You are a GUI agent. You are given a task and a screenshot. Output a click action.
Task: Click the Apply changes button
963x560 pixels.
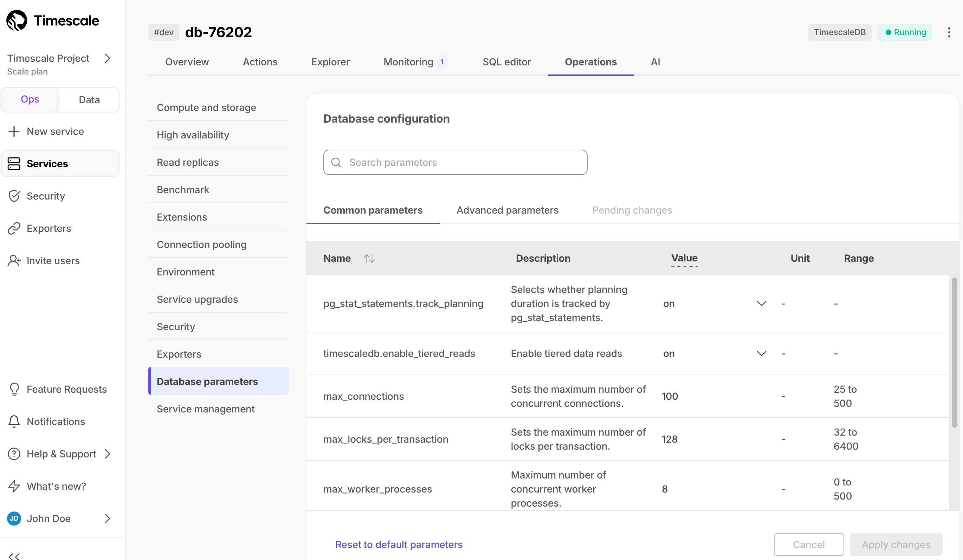tap(896, 544)
